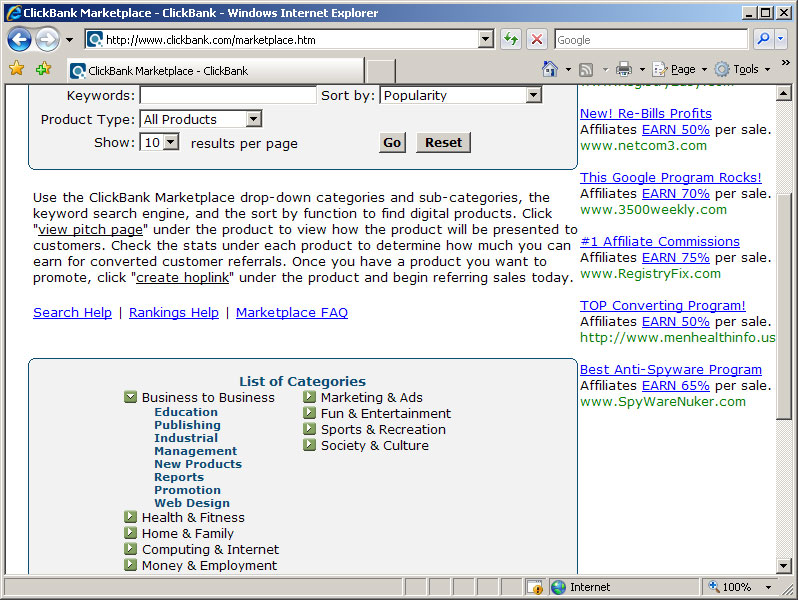This screenshot has width=798, height=600.
Task: Open the Tools menu
Action: coord(743,69)
